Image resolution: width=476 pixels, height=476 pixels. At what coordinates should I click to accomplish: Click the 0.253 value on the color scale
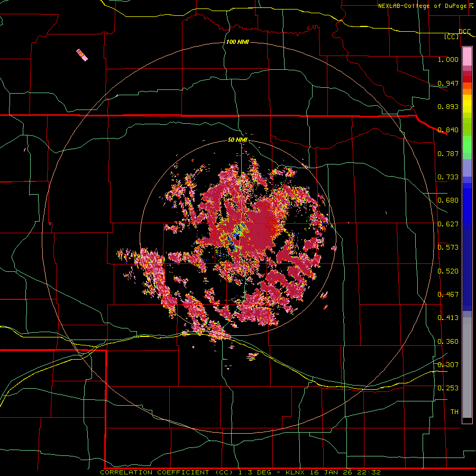[448, 388]
